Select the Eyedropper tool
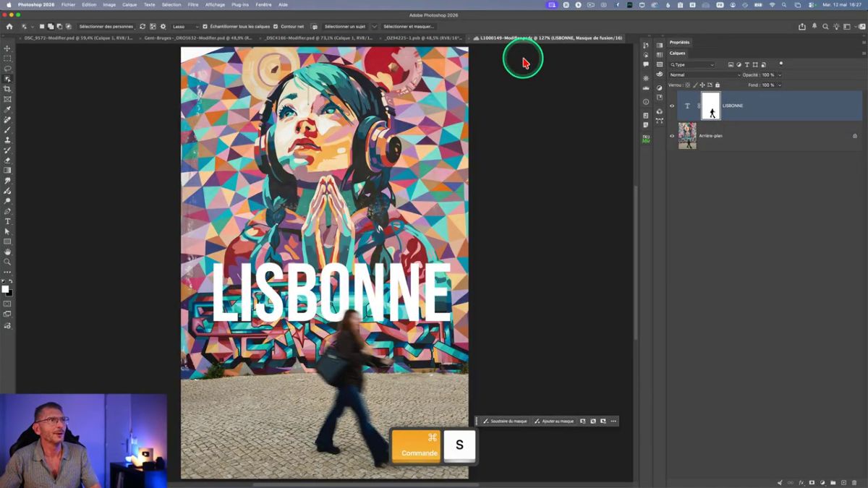 [7, 109]
